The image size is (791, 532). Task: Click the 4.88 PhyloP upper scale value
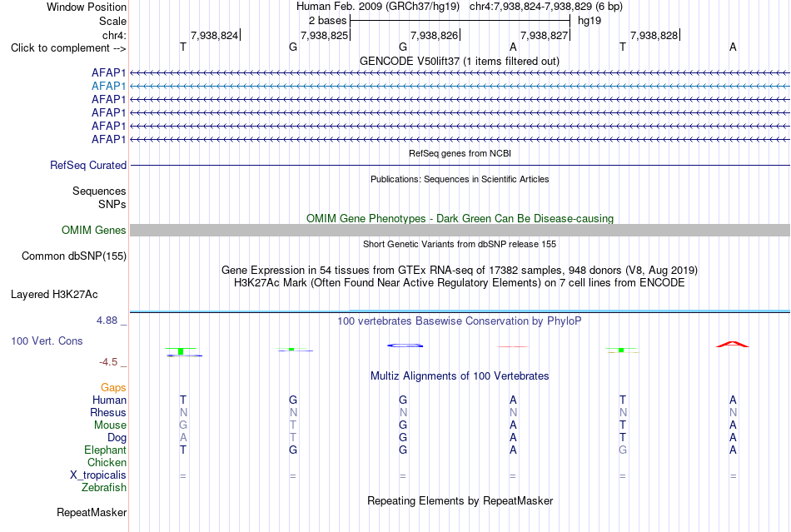point(107,321)
